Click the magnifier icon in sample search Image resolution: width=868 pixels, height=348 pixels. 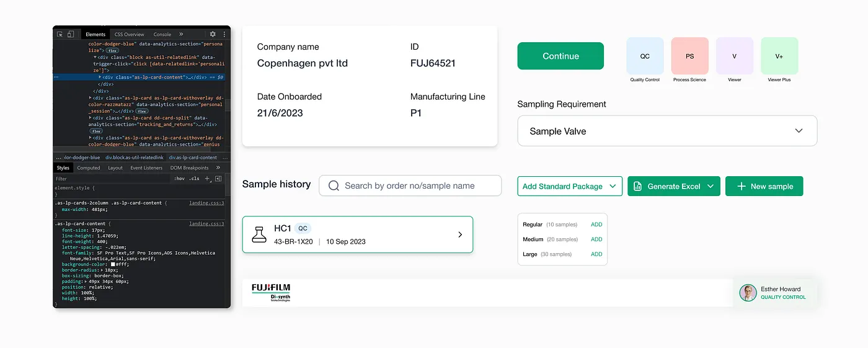point(334,185)
